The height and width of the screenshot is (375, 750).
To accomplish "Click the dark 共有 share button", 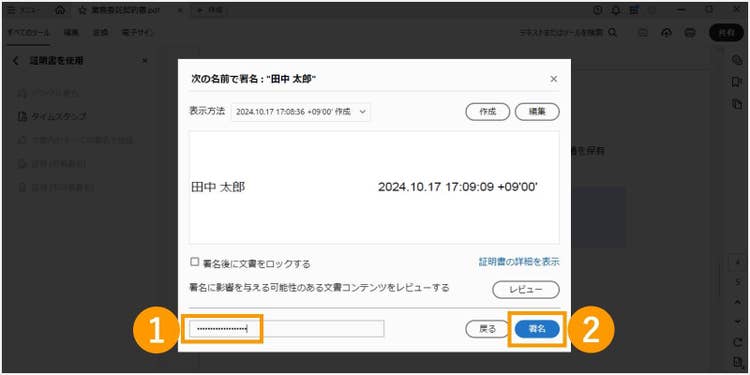I will 726,33.
